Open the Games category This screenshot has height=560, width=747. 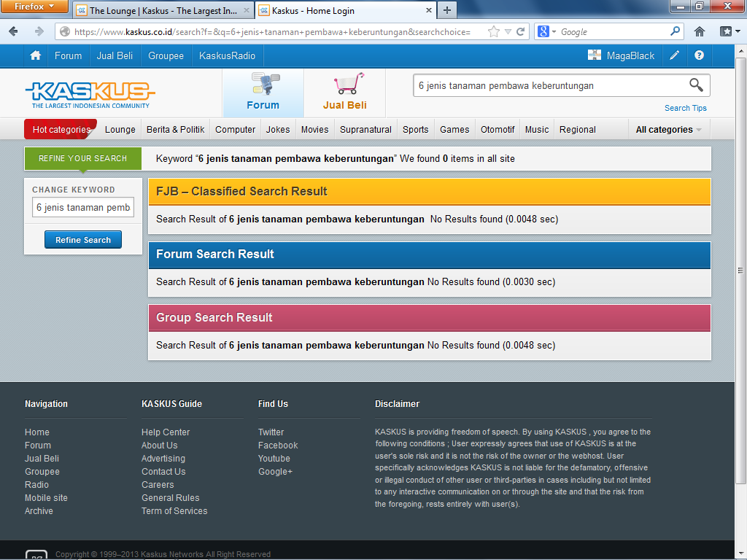(x=454, y=130)
